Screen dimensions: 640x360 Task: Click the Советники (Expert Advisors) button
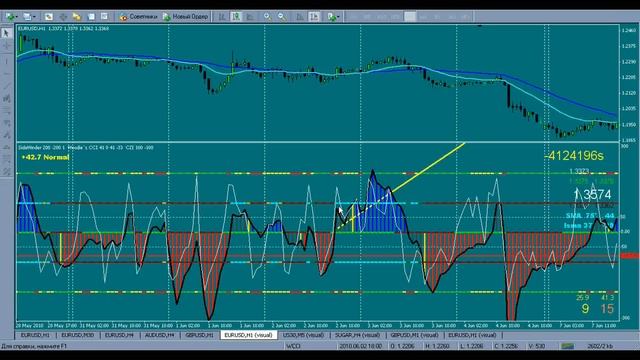point(139,17)
